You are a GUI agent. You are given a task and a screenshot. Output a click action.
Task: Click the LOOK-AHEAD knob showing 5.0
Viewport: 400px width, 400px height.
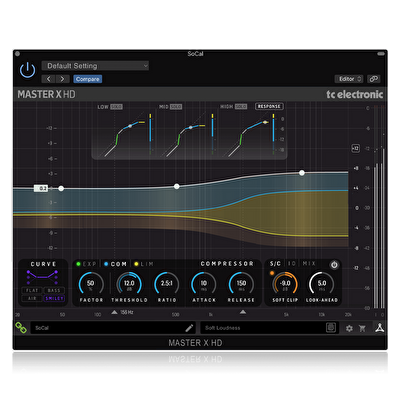[322, 284]
